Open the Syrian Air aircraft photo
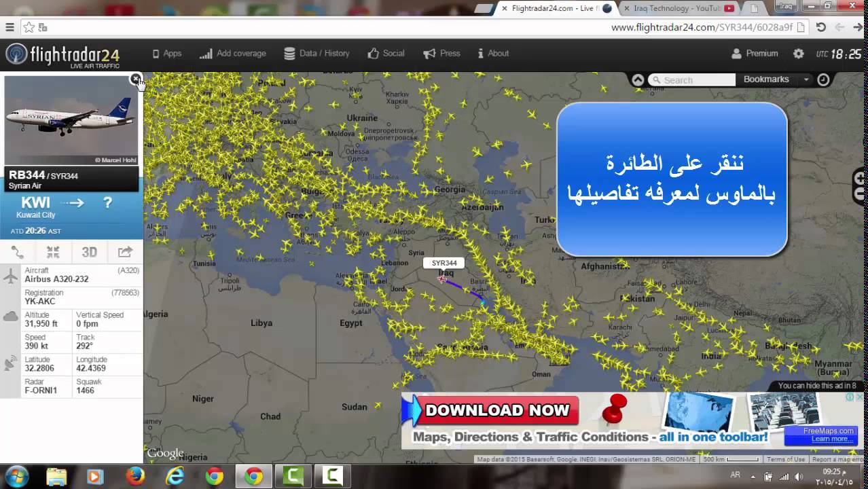 [71, 121]
